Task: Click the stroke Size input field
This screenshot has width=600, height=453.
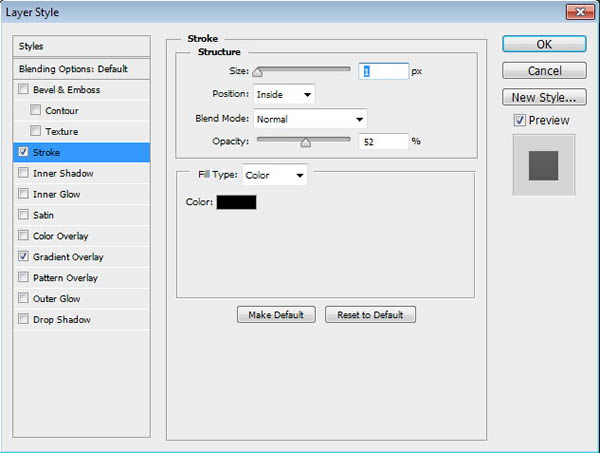Action: pos(383,71)
